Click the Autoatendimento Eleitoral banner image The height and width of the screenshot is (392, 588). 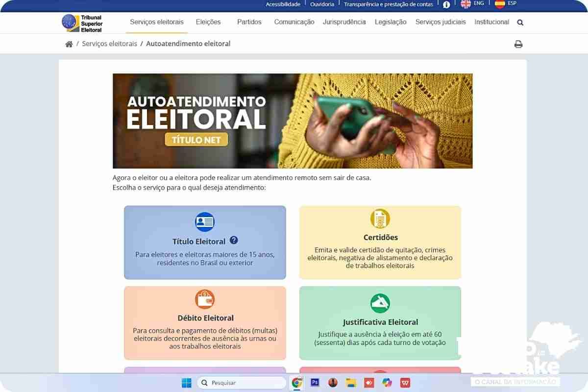tap(293, 121)
